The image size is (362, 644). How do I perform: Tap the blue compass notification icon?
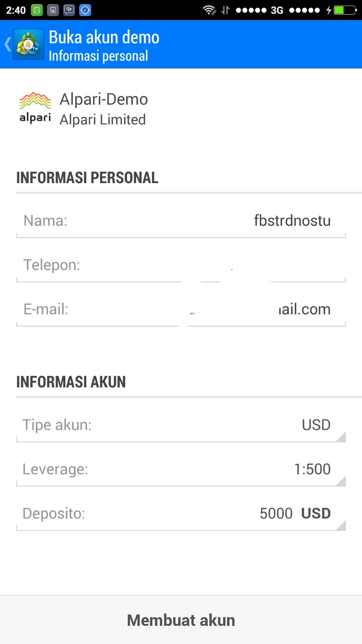[85, 10]
